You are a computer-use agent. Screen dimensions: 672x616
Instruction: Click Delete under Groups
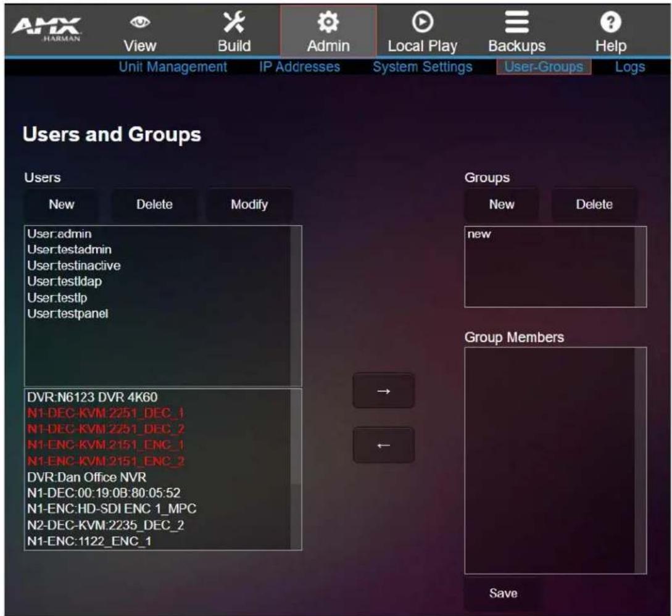click(x=594, y=204)
